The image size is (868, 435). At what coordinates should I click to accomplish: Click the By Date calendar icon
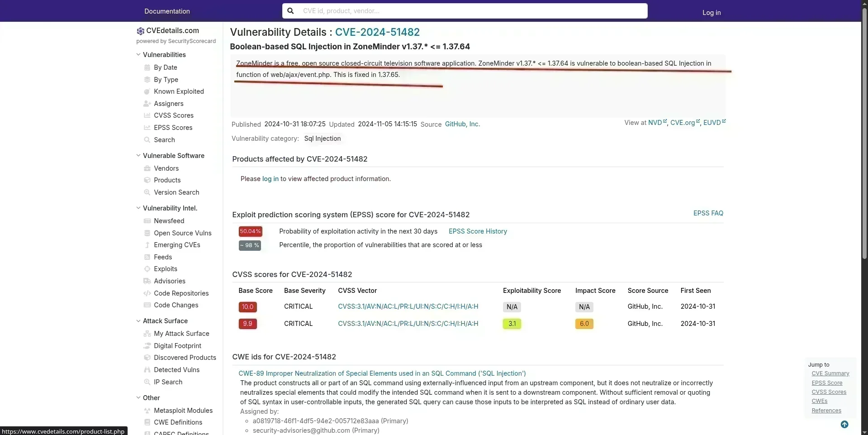147,67
